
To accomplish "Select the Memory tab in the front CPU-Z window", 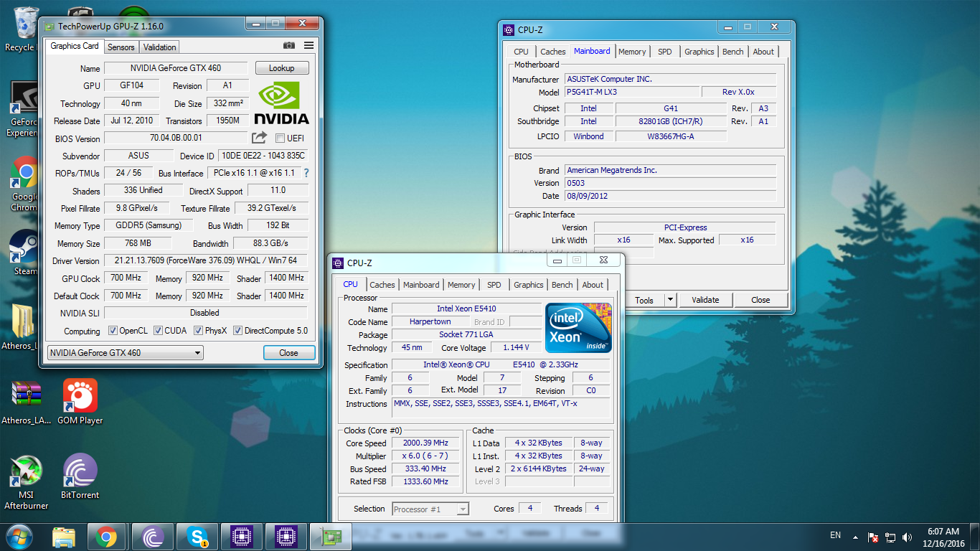I will 461,285.
